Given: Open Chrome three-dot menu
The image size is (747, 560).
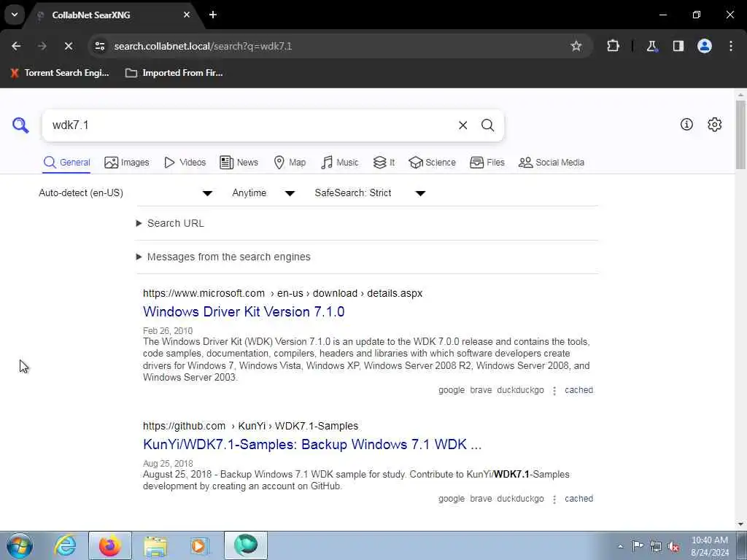Looking at the screenshot, I should pyautogui.click(x=731, y=46).
